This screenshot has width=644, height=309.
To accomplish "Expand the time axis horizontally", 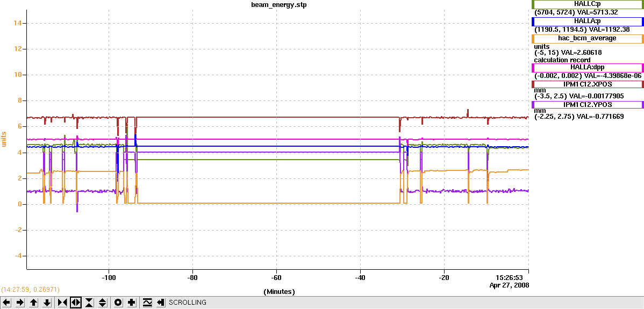I will point(76,303).
